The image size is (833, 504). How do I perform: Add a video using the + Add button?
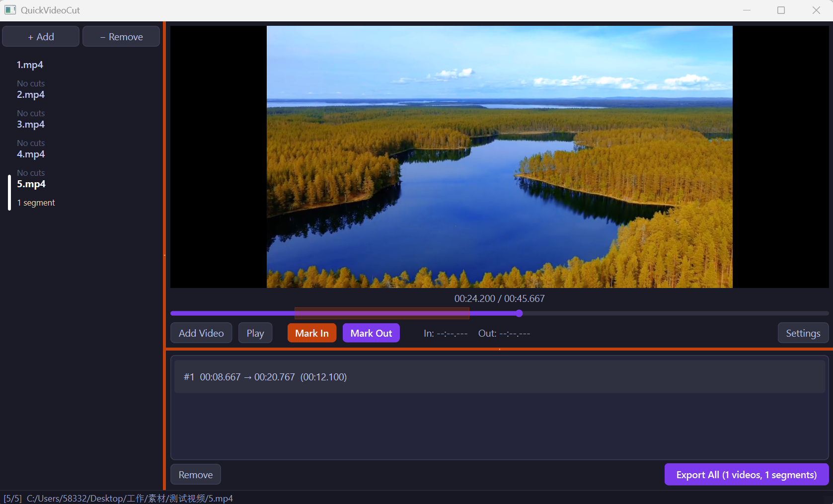point(41,37)
